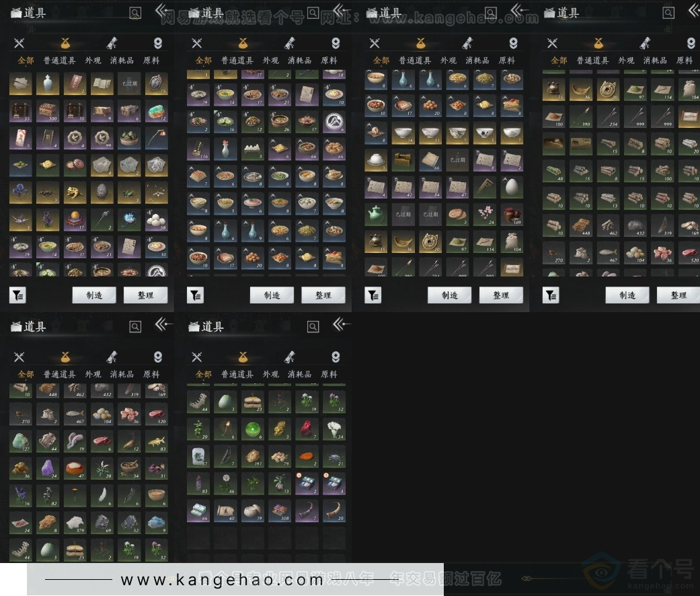700x596 pixels.
Task: Click 制造 in the second inventory panel
Action: point(272,295)
